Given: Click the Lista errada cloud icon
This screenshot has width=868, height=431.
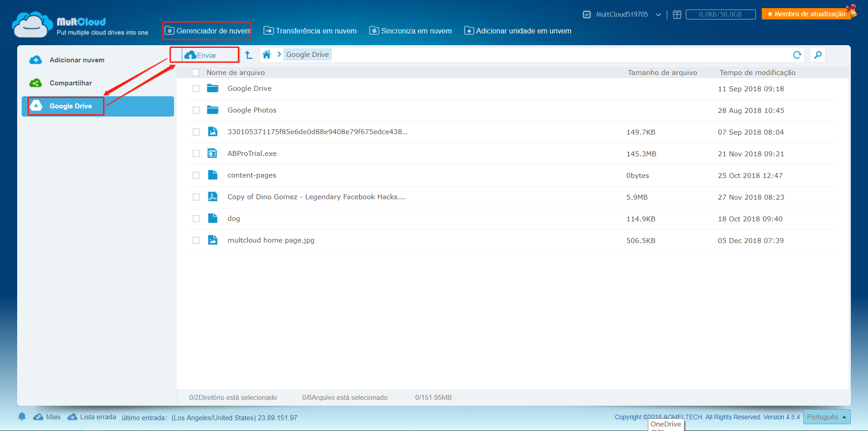Looking at the screenshot, I should pyautogui.click(x=72, y=417).
